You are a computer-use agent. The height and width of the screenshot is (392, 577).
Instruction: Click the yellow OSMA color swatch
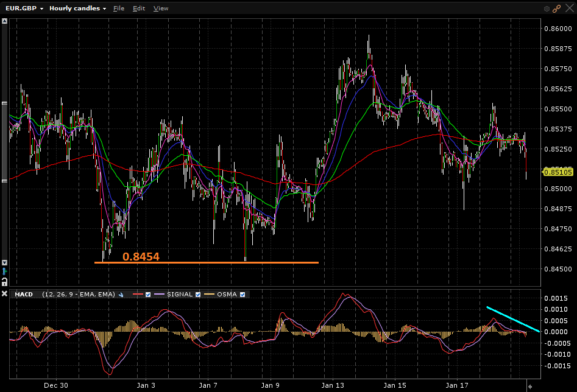209,294
